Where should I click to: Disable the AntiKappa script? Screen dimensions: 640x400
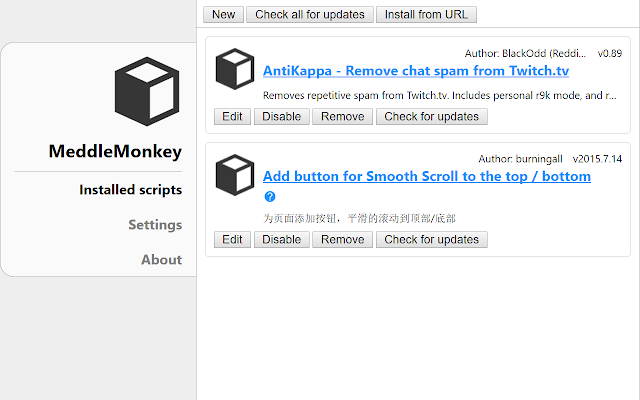[x=281, y=116]
